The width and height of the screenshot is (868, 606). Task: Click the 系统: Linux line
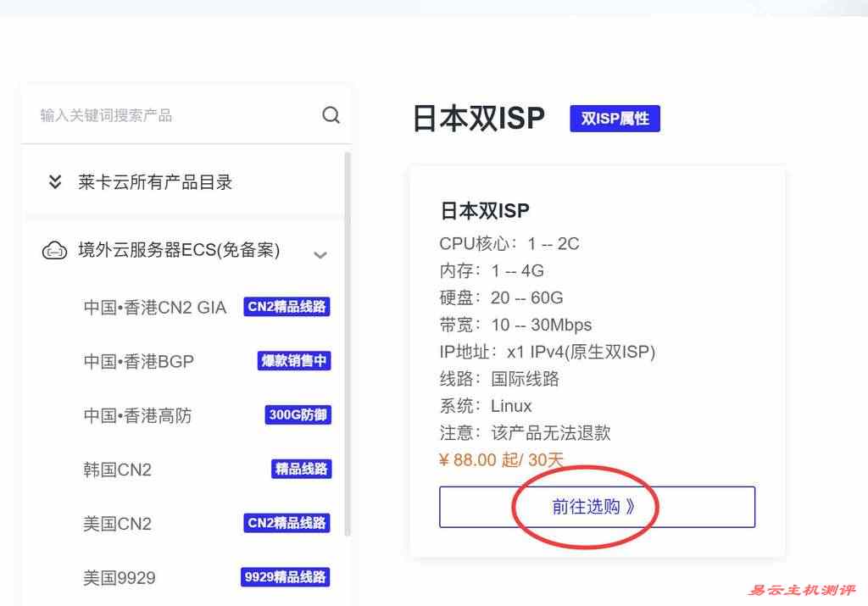point(486,406)
